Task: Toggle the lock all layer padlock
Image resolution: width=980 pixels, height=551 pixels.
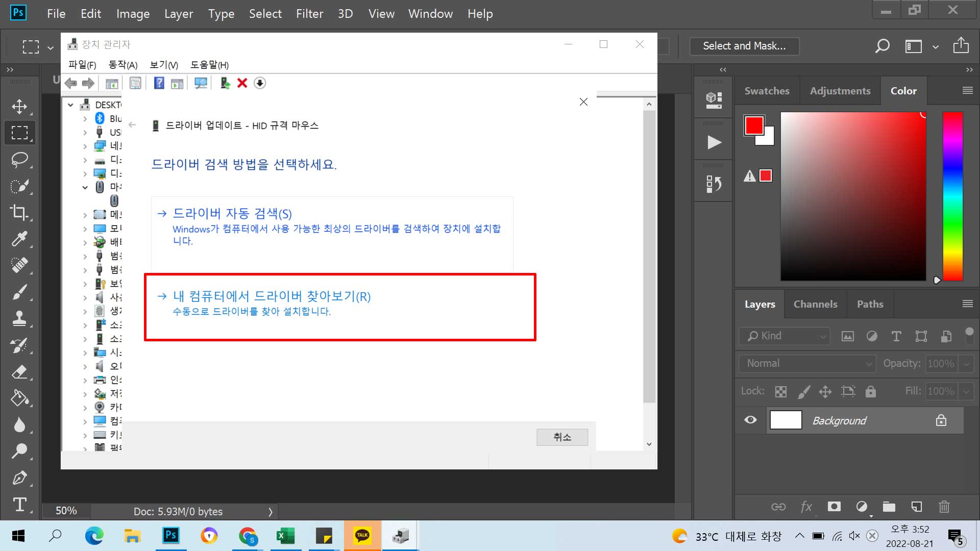Action: point(870,391)
